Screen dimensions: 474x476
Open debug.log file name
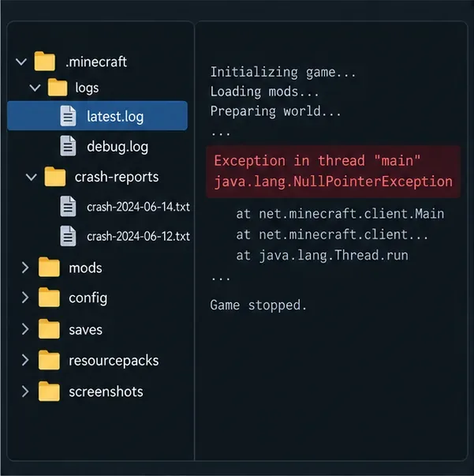click(118, 147)
